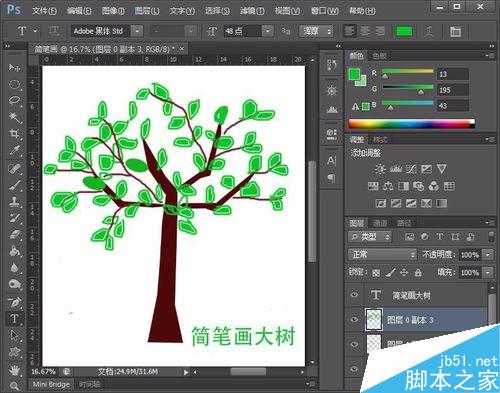Open the Type tool preset picker arrow

coord(35,31)
